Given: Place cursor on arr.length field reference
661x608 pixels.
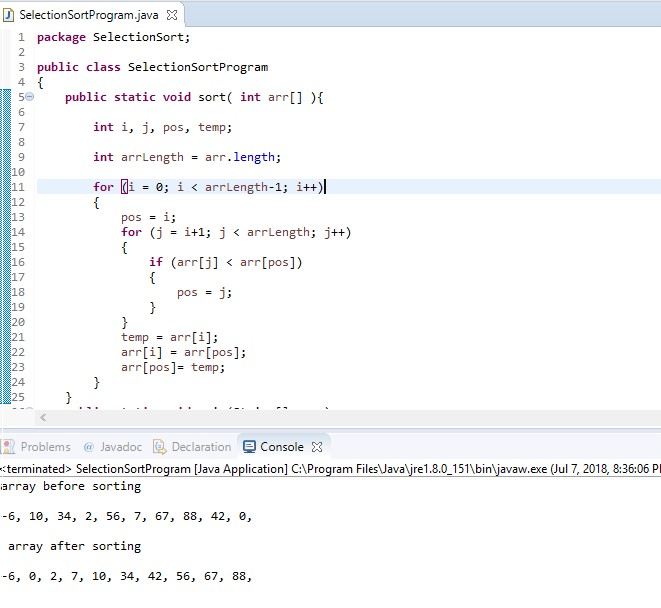Looking at the screenshot, I should tap(254, 157).
